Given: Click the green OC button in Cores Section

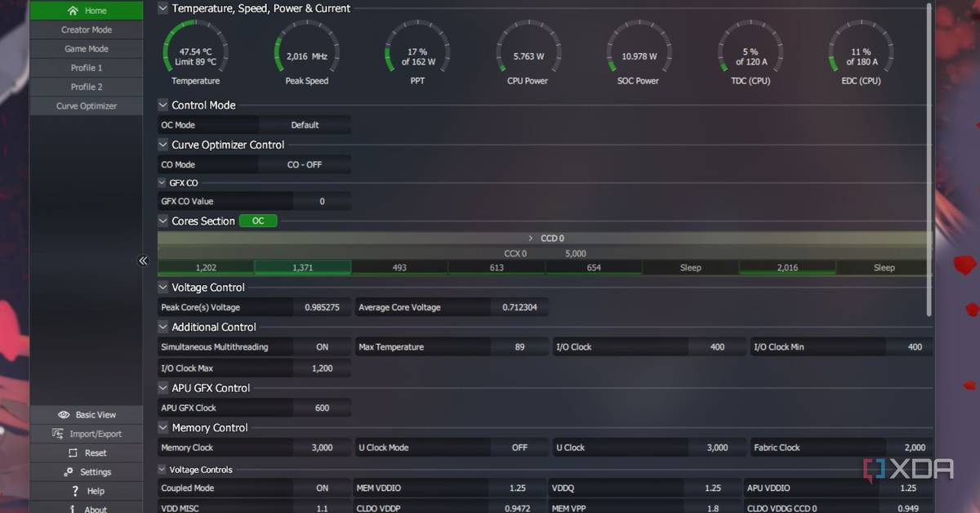Looking at the screenshot, I should click(258, 221).
